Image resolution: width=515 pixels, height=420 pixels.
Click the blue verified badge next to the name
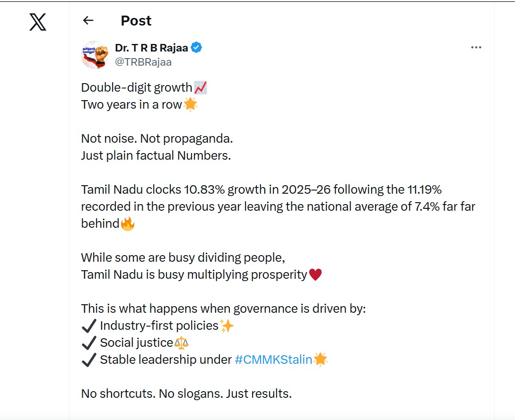pos(197,47)
